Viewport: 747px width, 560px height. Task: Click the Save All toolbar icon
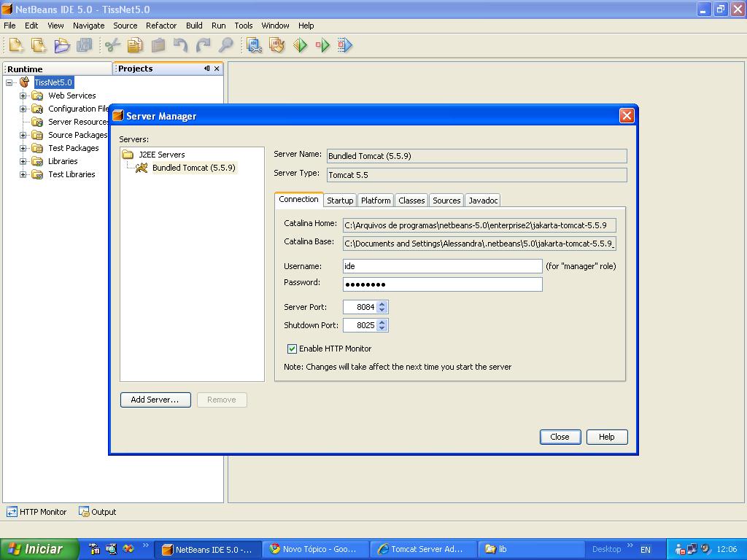(x=85, y=45)
